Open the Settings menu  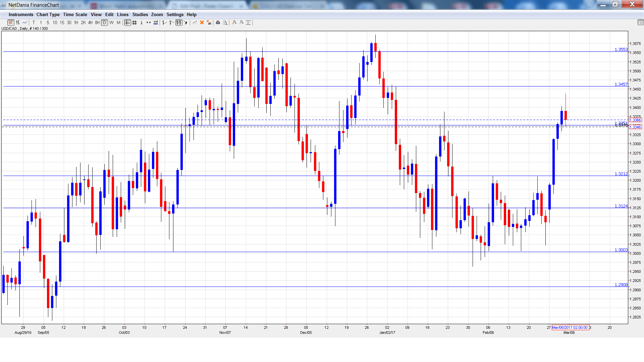click(175, 14)
